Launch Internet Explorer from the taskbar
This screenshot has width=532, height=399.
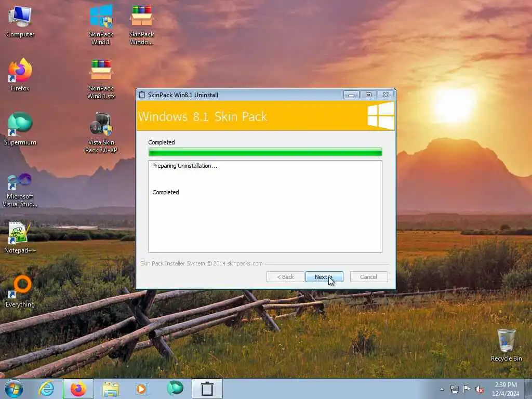point(46,389)
